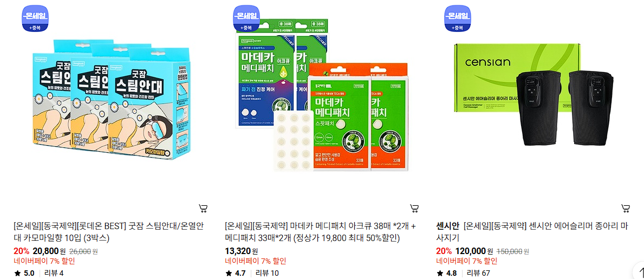Open 굿잠 스팀안대 카모마일향 10입 title link
The height and width of the screenshot is (279, 644).
point(108,232)
